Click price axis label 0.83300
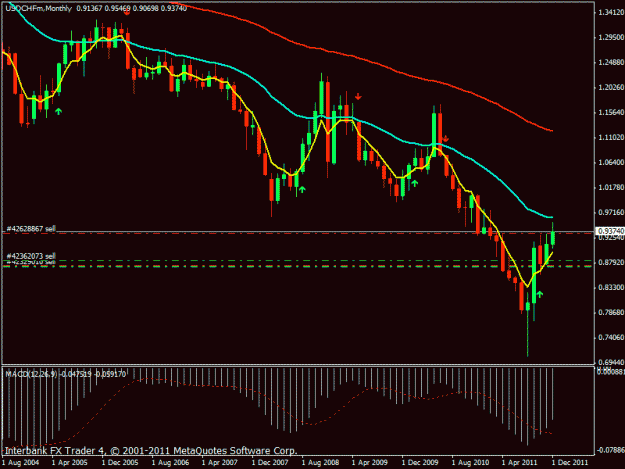Screen dimensions: 625x469 pyautogui.click(x=611, y=287)
